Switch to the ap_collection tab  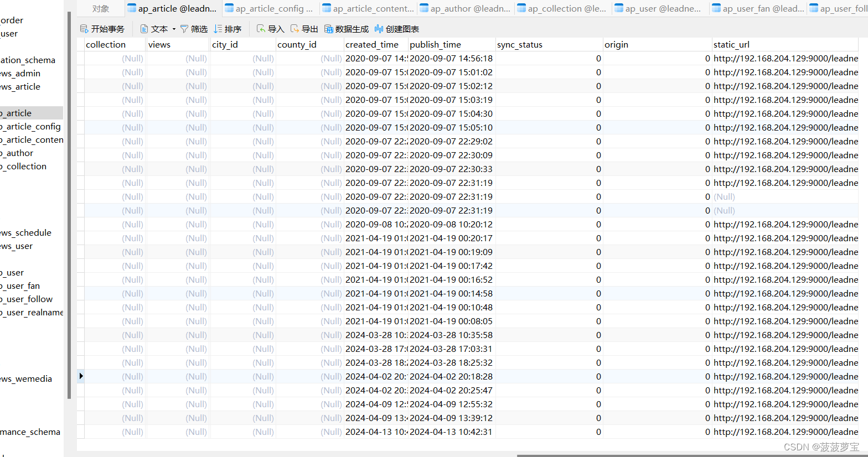coord(563,9)
